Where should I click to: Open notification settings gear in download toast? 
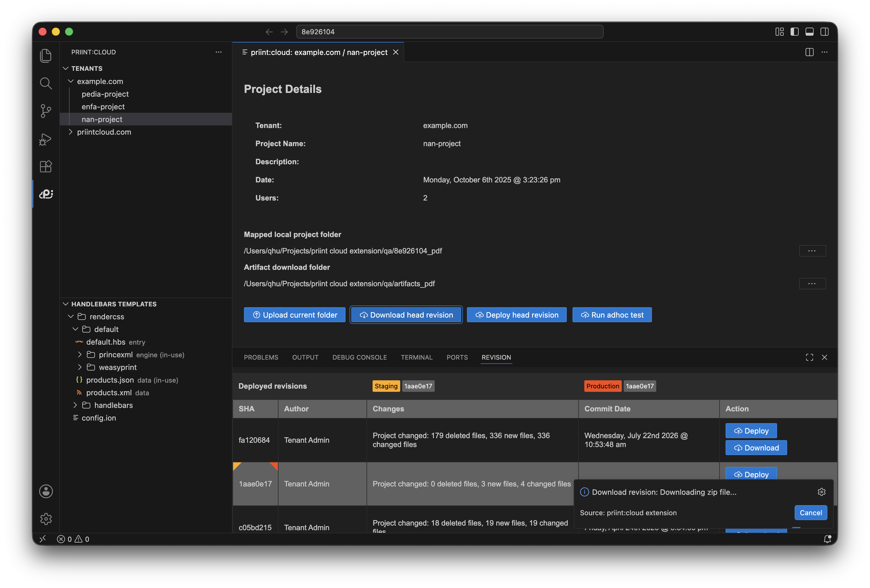click(x=821, y=492)
